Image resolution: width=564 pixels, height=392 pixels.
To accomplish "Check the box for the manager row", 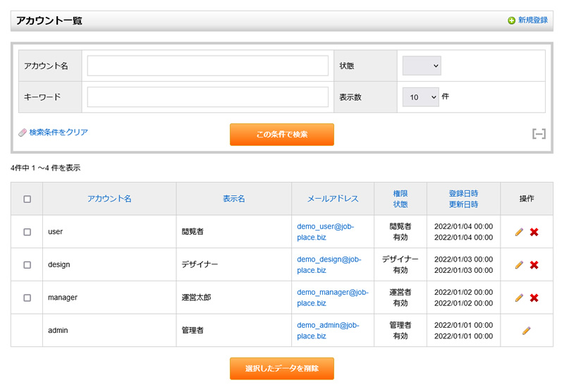I will 27,298.
